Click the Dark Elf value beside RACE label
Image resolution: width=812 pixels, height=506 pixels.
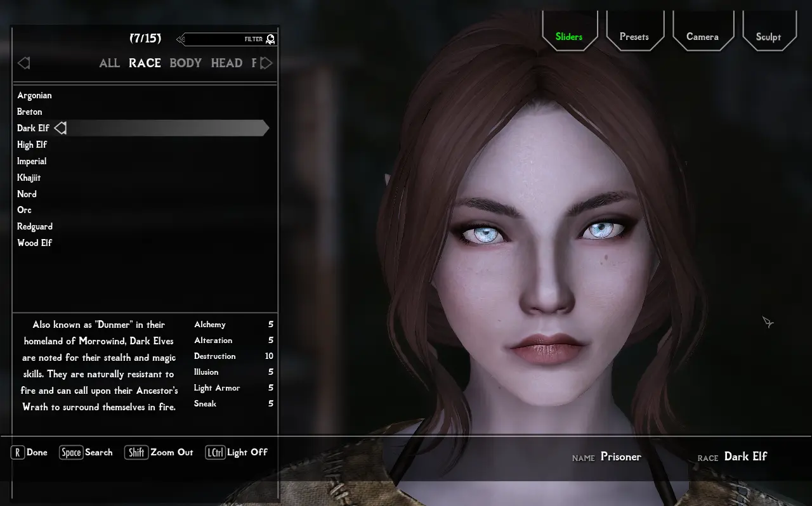pos(746,457)
